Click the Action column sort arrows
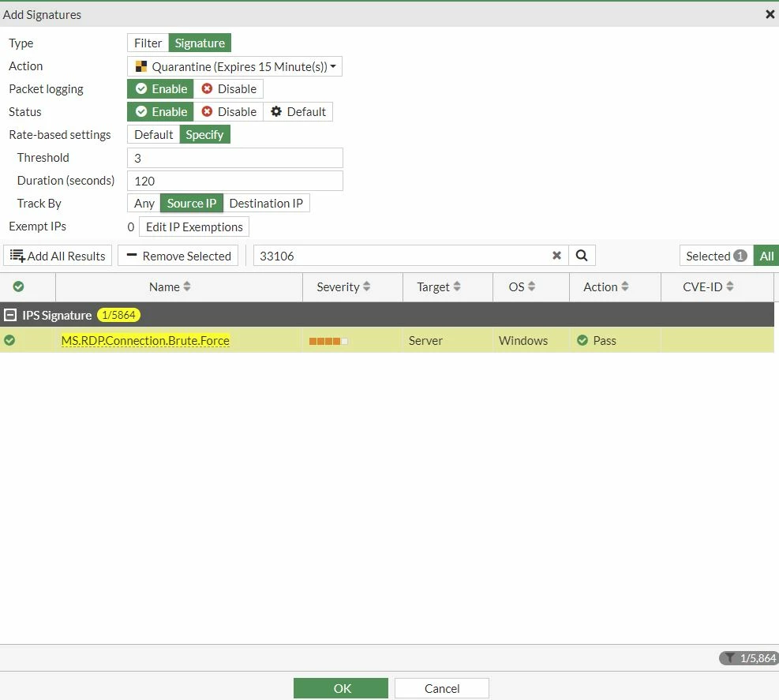779x700 pixels. click(x=624, y=286)
